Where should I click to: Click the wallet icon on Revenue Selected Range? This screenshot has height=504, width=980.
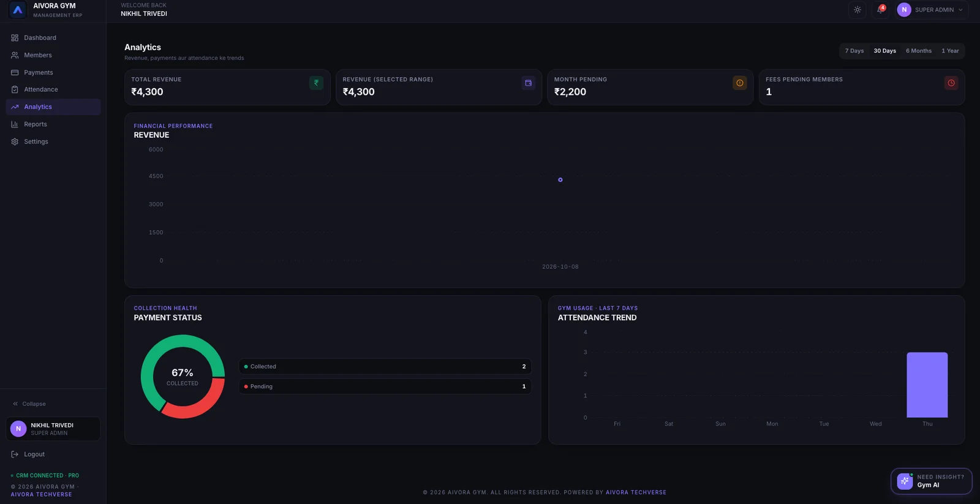528,83
